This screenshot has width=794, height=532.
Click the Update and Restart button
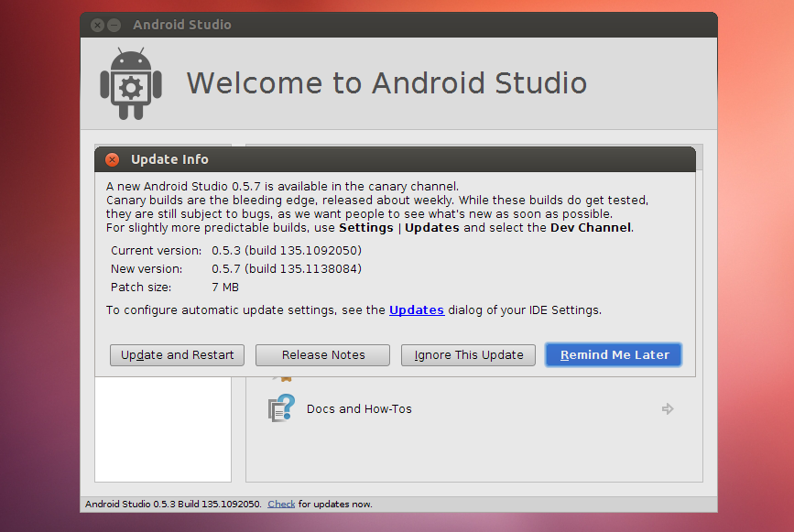177,355
